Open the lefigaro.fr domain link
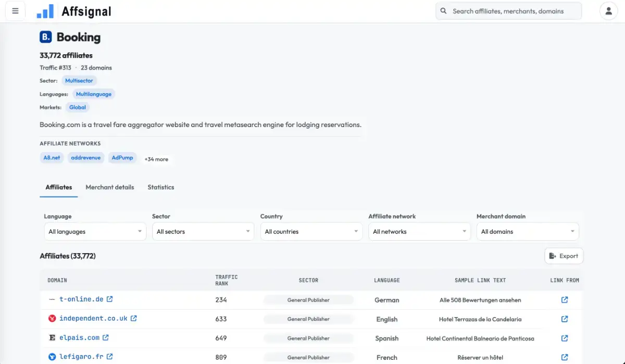The width and height of the screenshot is (625, 364). (81, 357)
